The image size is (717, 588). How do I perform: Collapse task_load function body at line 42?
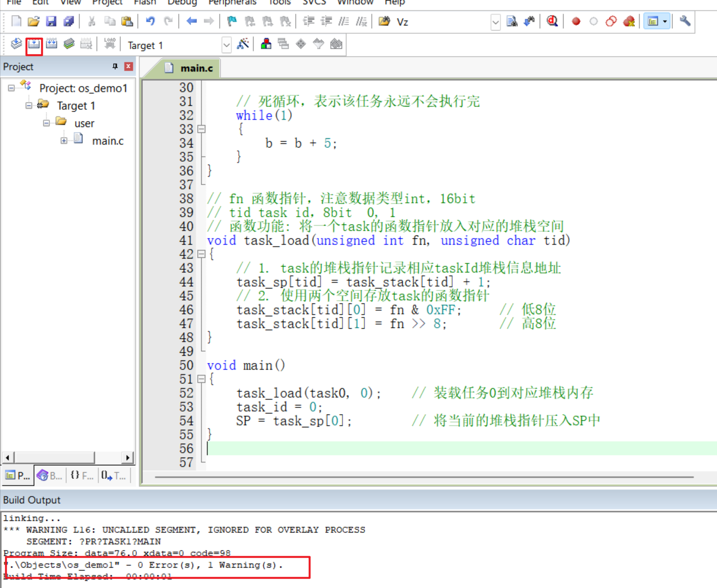[201, 254]
